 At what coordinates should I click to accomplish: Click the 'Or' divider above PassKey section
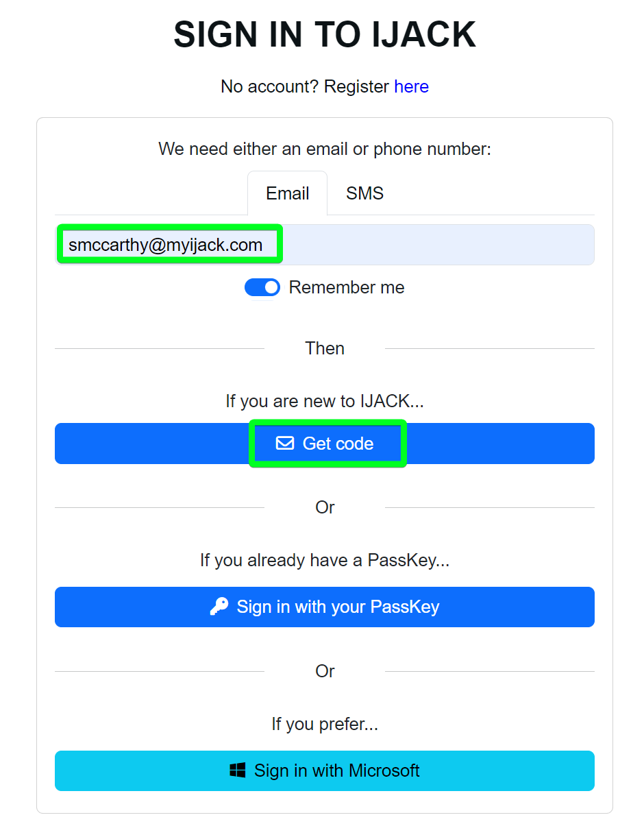pos(325,507)
